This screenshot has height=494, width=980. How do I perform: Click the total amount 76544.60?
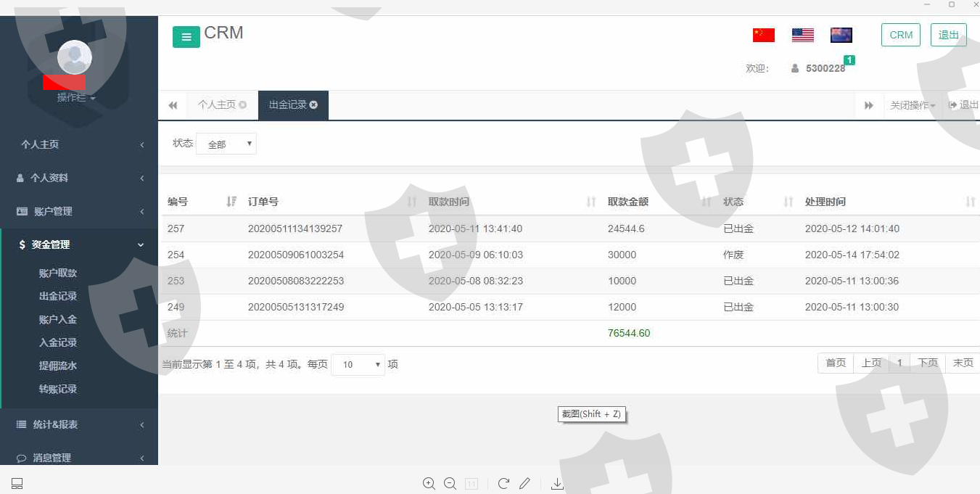pyautogui.click(x=629, y=333)
